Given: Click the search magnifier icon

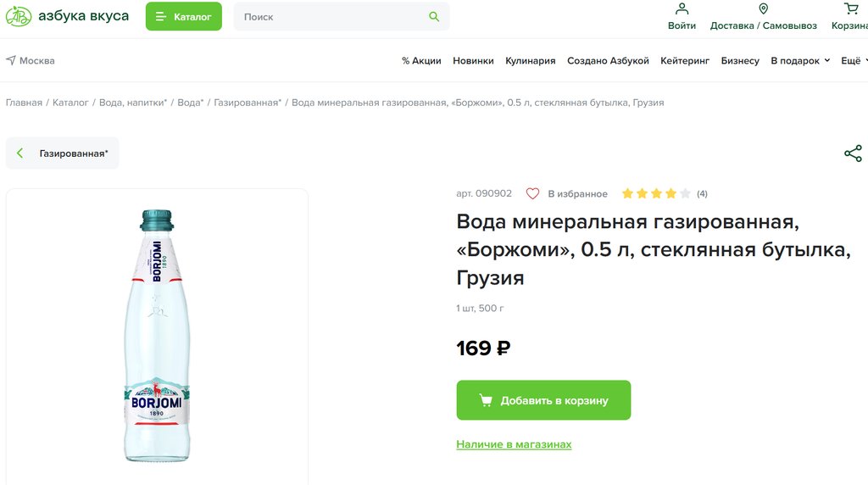Looking at the screenshot, I should coord(434,17).
